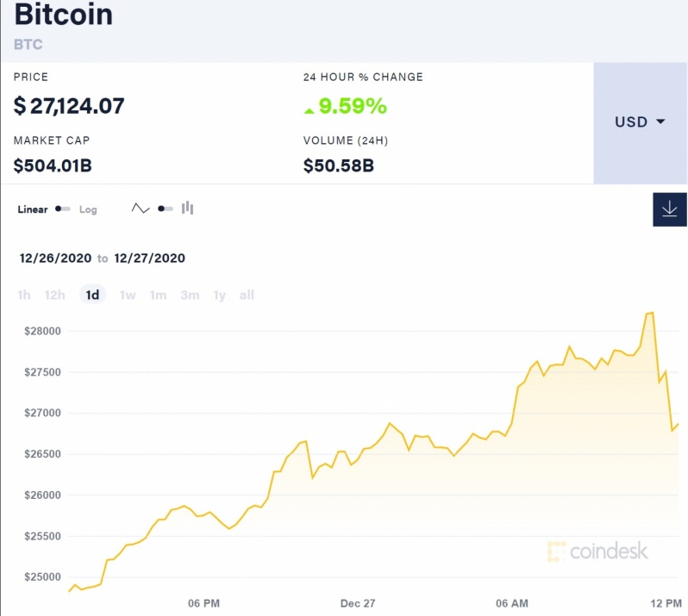Open the USD currency dropdown
Viewport: 688px width, 616px height.
(640, 122)
